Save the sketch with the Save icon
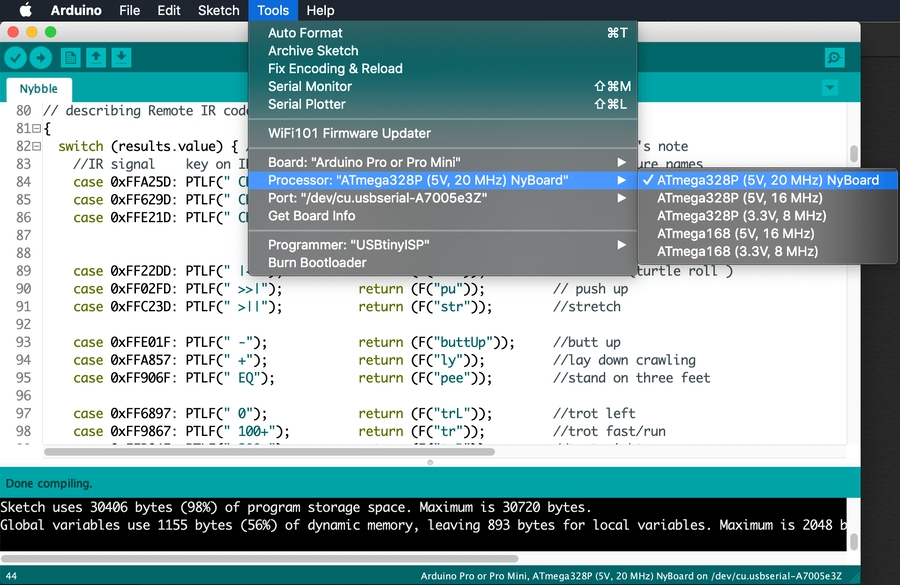Screen dimensions: 900x585 (x=121, y=58)
